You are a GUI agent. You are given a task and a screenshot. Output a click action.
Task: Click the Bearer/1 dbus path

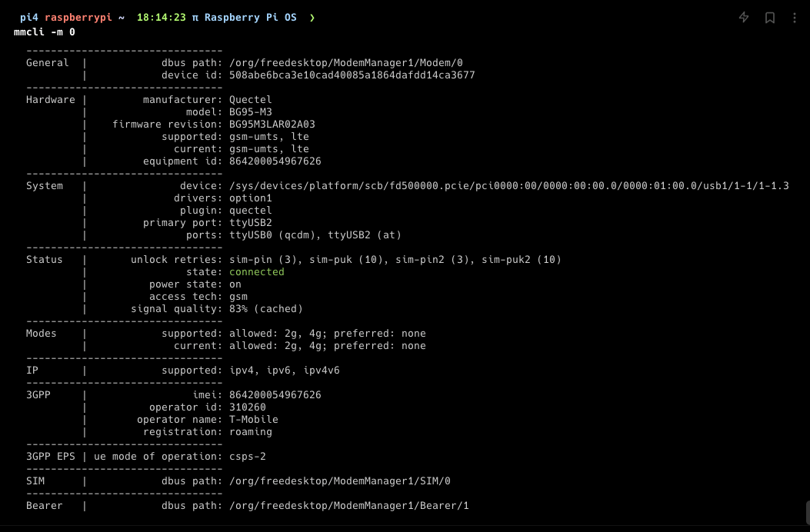click(349, 506)
